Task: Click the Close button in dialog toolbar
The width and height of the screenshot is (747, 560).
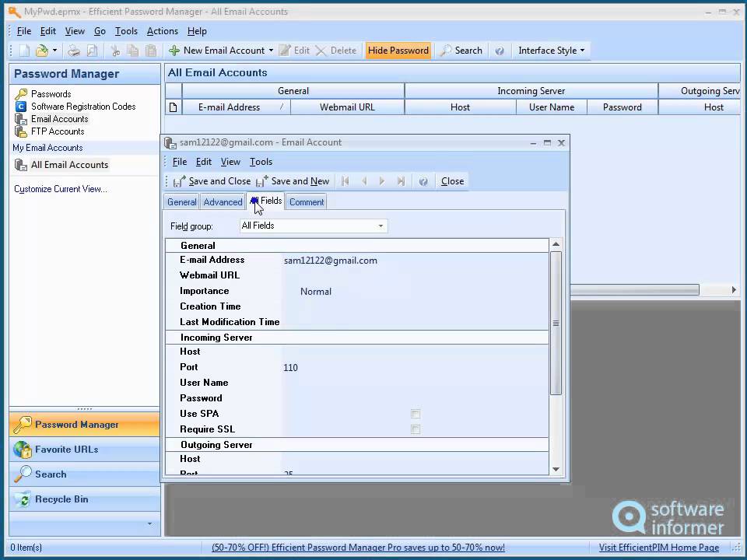Action: [452, 181]
